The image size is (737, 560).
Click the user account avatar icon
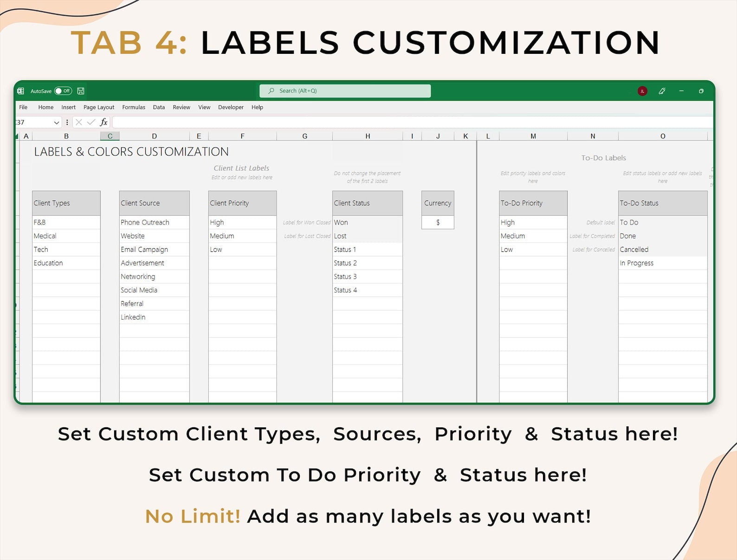click(642, 91)
